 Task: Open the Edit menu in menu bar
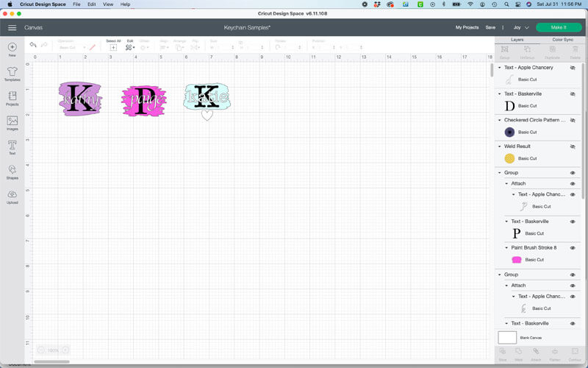(91, 4)
